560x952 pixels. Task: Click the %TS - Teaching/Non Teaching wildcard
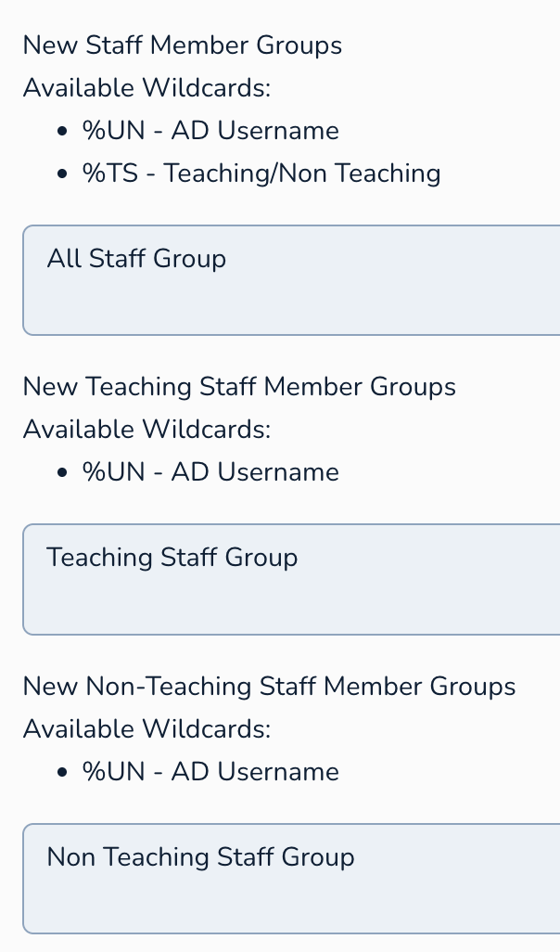261,173
